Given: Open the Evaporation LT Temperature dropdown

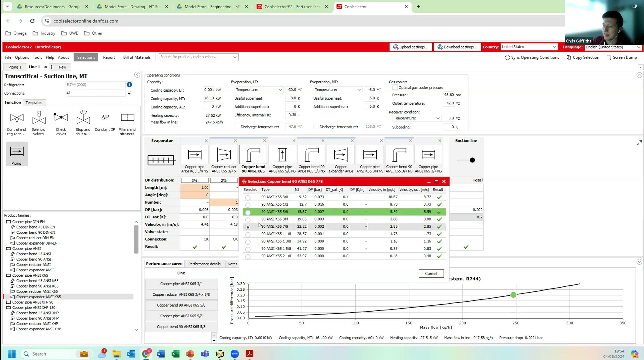Looking at the screenshot, I should tap(280, 90).
